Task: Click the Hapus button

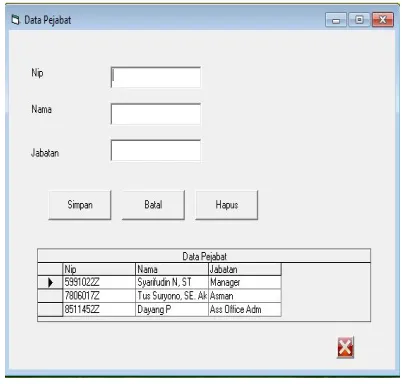Action: pos(227,205)
